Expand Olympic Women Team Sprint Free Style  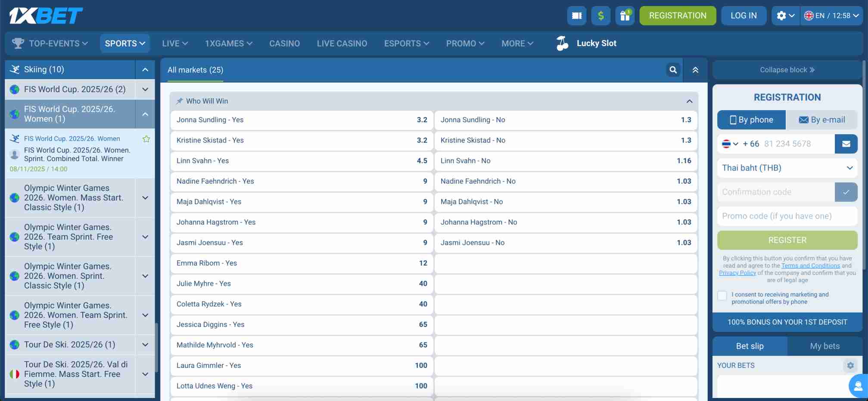tap(145, 315)
